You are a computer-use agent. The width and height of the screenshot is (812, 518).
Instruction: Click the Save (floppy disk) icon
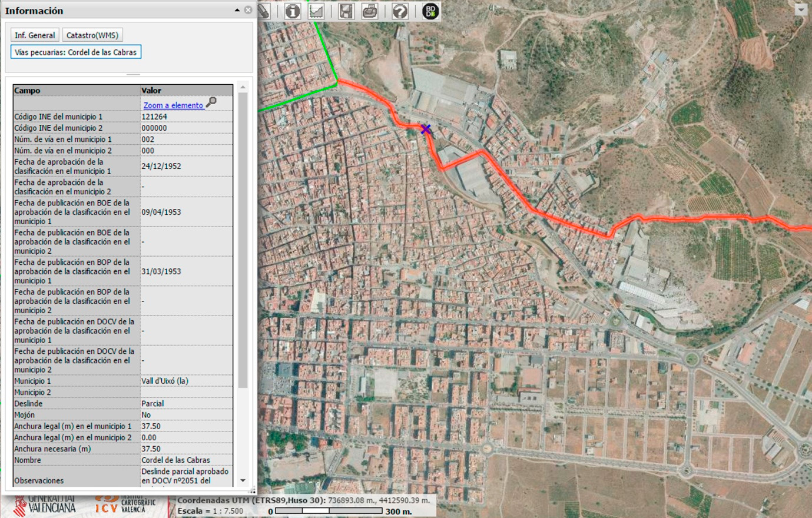pos(346,11)
